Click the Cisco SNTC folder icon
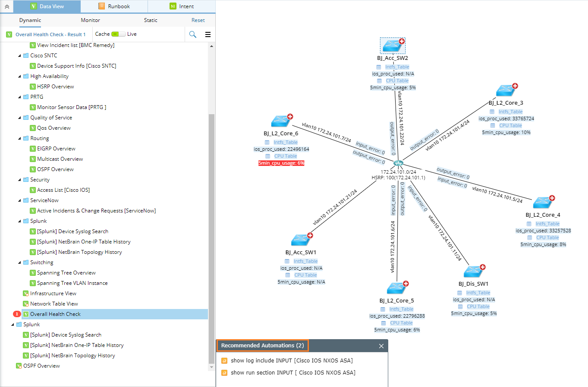 click(x=26, y=56)
